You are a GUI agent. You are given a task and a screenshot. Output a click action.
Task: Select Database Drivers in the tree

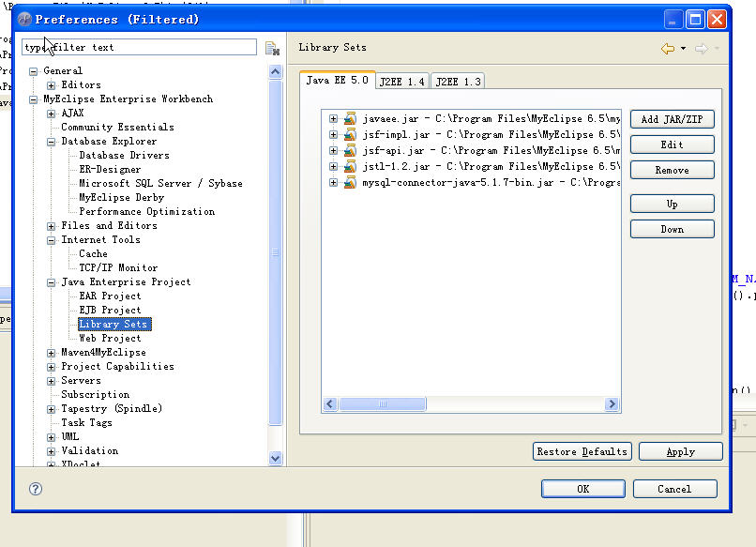[x=125, y=156]
